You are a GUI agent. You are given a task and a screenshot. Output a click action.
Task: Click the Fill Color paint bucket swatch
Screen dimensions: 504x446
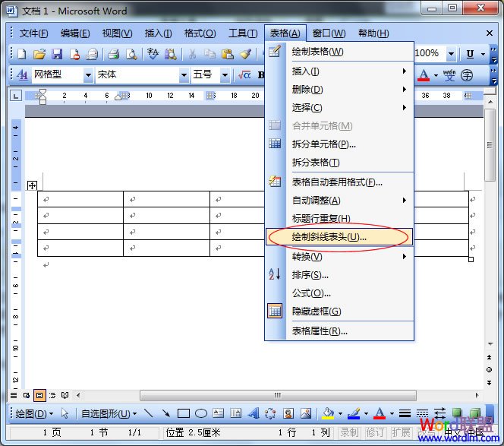coord(328,413)
